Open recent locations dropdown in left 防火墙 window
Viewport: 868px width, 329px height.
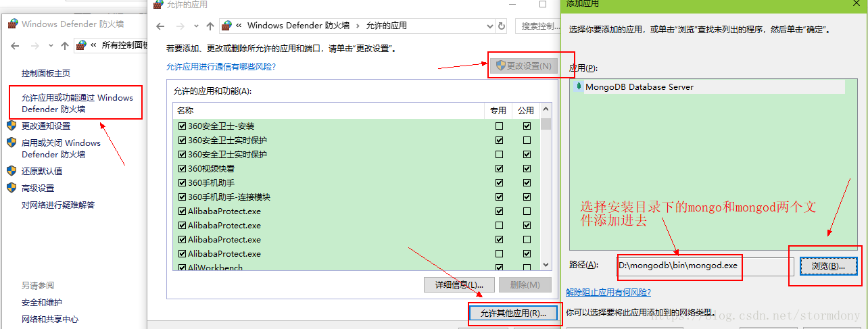(51, 46)
